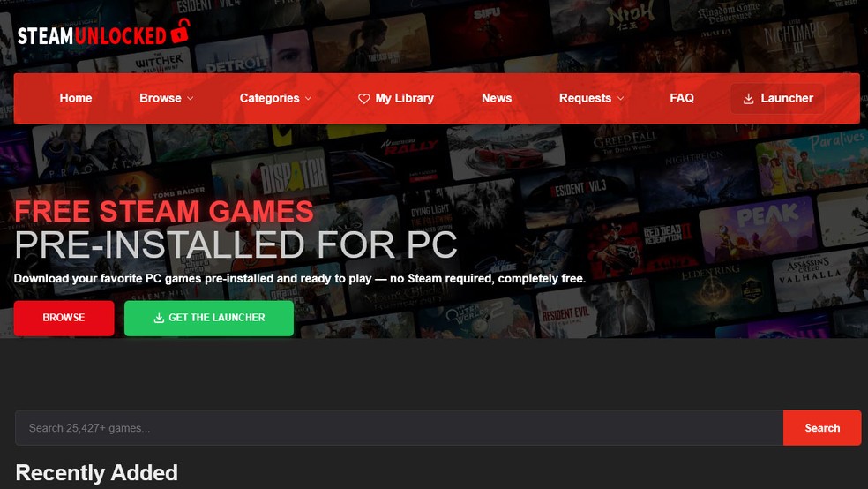Click the Recently Added heading
This screenshot has height=489, width=868.
tap(97, 473)
